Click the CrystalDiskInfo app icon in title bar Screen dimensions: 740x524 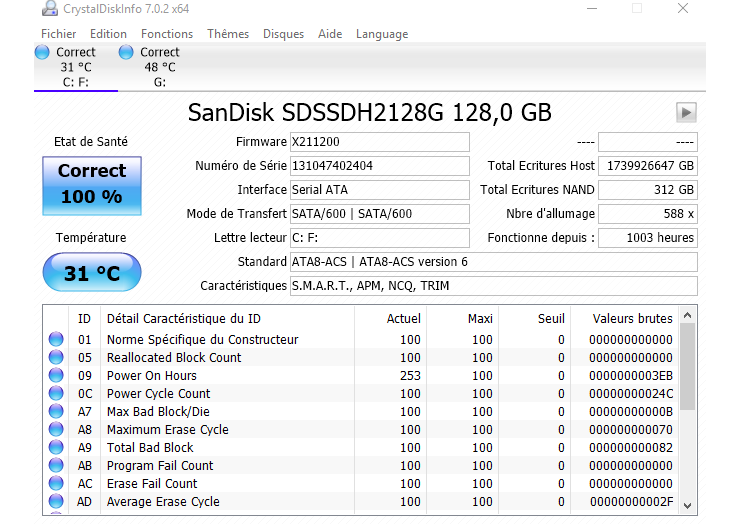pyautogui.click(x=49, y=8)
